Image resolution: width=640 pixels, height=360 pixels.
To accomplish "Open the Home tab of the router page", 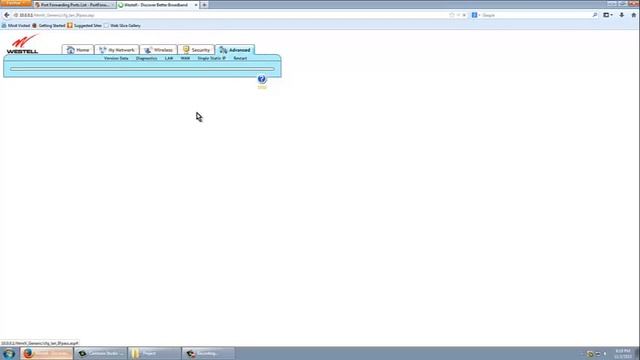I will [x=78, y=50].
